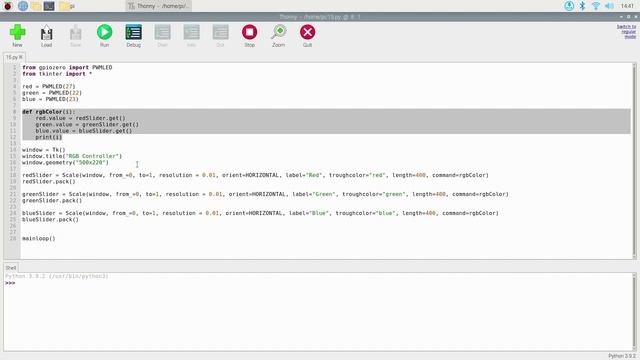Open the Raspberry Pi main menu
Screen dimensions: 640x360
click(x=8, y=6)
